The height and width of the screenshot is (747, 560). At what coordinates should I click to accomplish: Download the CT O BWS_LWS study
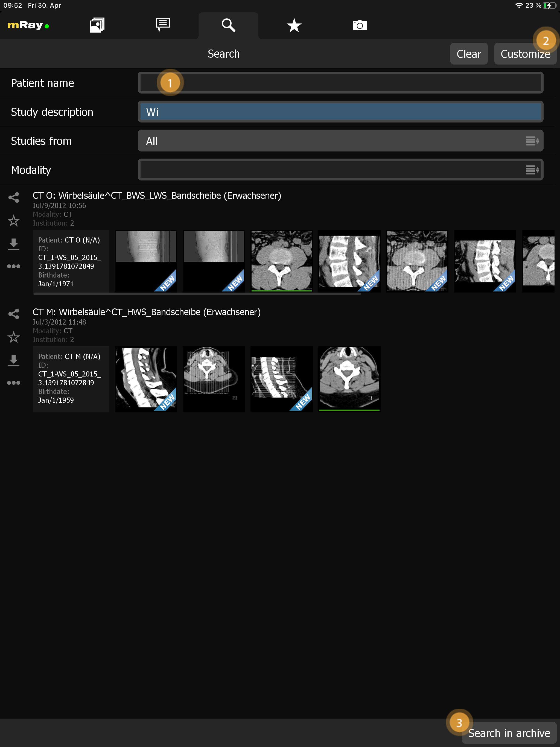click(13, 244)
